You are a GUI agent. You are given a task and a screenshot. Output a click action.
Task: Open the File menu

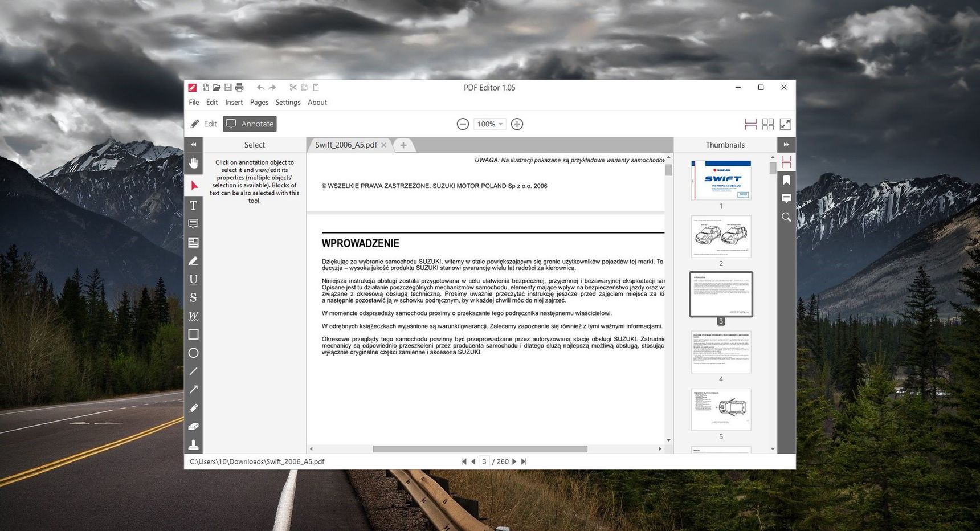coord(194,103)
